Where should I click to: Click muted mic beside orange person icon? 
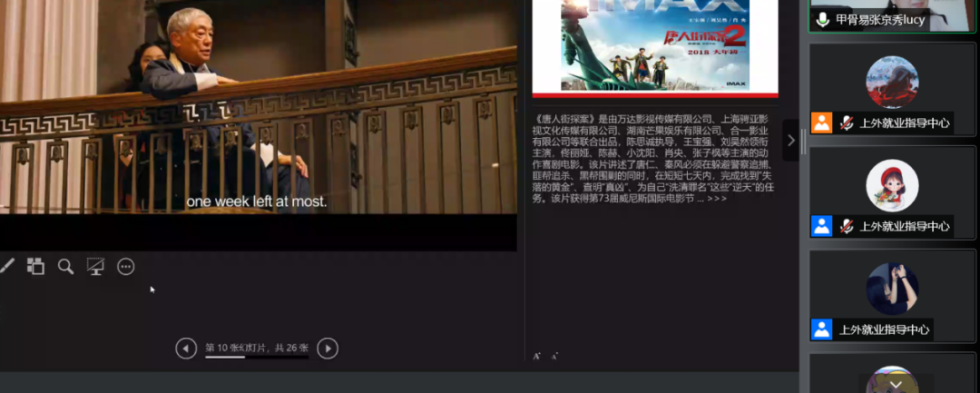847,123
